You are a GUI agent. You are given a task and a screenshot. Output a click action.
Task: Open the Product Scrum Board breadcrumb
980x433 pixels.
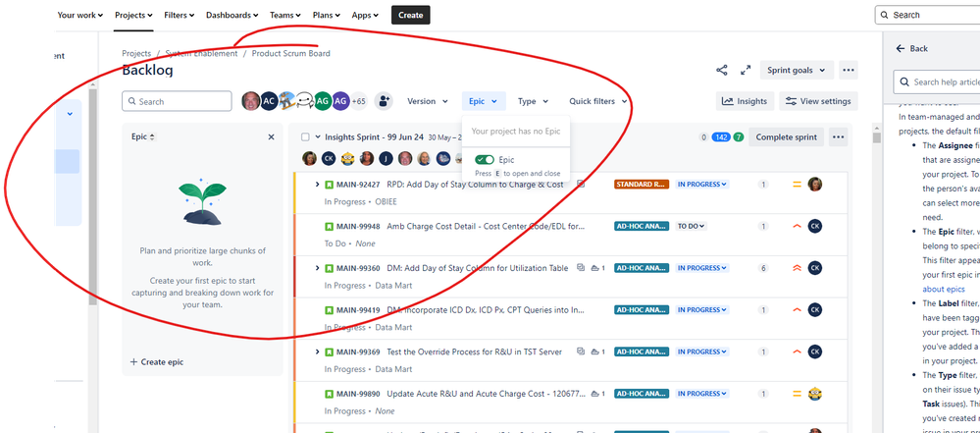click(x=290, y=53)
